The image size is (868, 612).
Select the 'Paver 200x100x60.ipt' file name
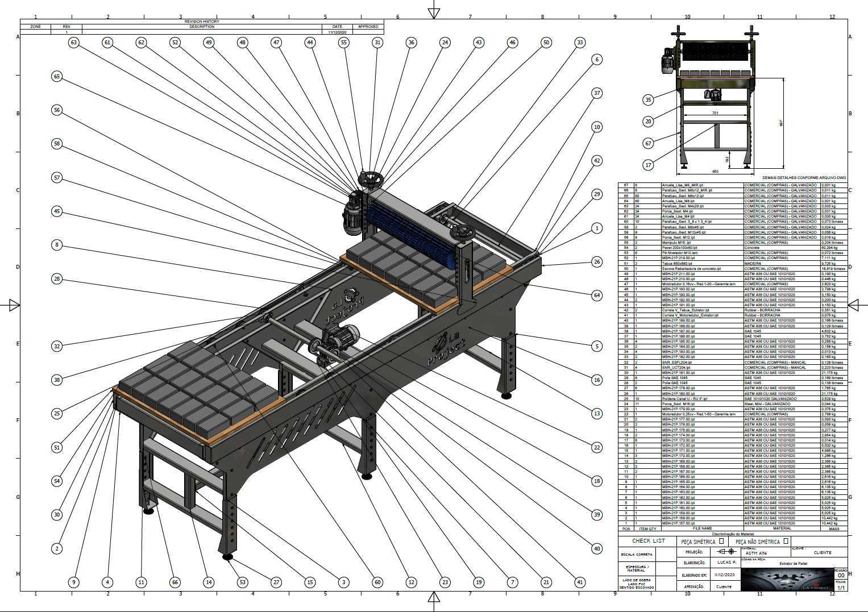tap(679, 248)
